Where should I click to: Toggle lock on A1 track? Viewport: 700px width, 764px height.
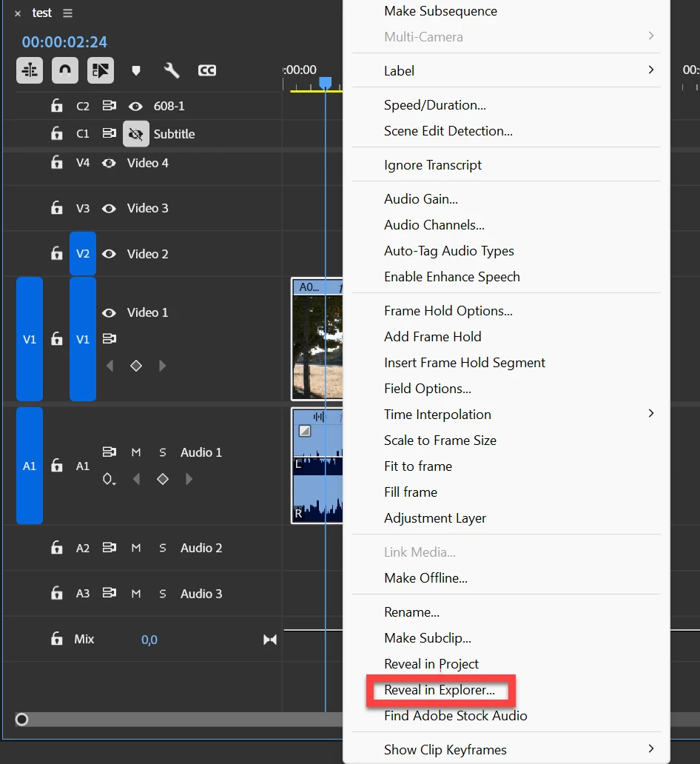(56, 466)
